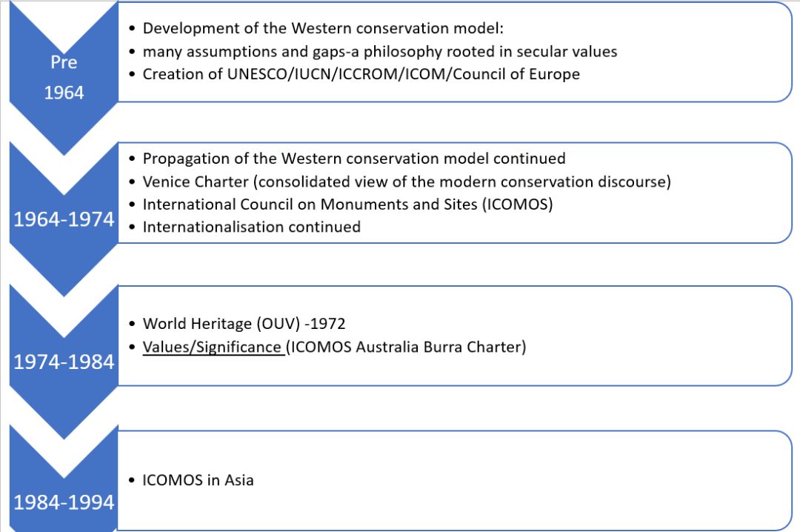Image resolution: width=800 pixels, height=532 pixels.
Task: Click the "ICOMOS in Asia" bullet
Action: [198, 480]
